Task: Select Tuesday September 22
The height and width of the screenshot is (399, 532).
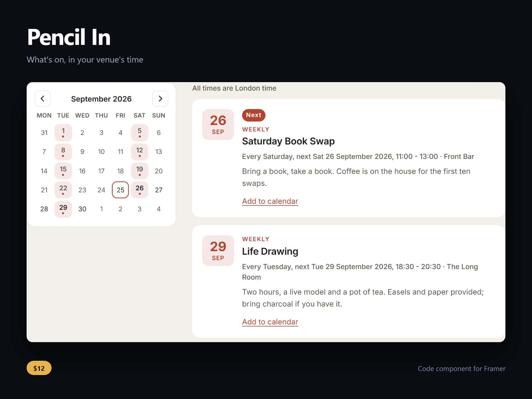Action: tap(63, 190)
